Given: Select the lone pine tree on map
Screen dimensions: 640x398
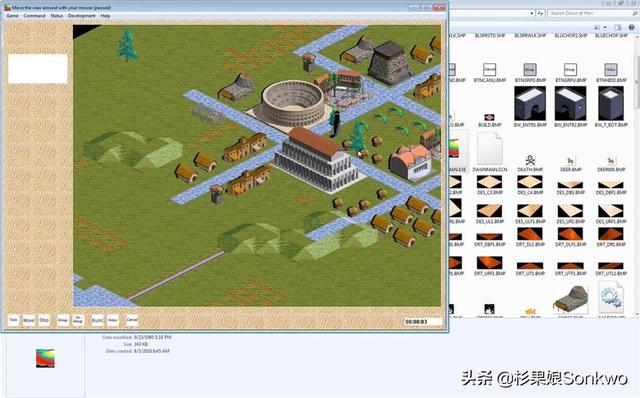Looking at the screenshot, I should (x=127, y=44).
